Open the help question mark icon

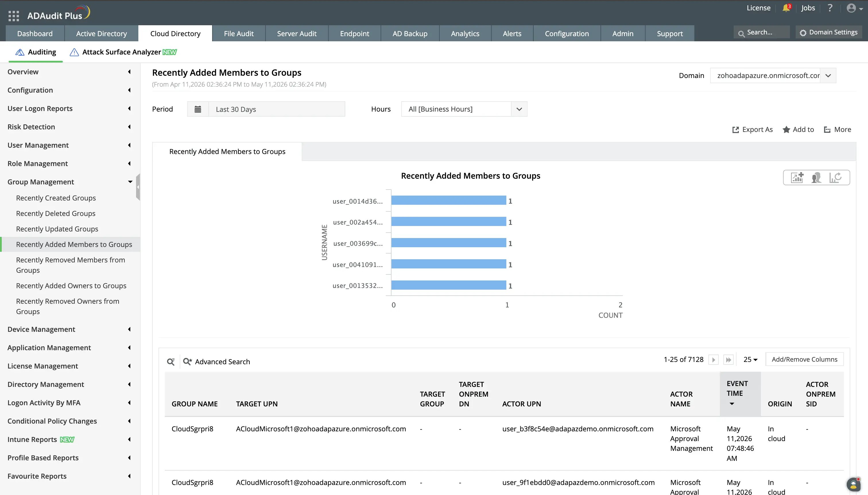[830, 8]
